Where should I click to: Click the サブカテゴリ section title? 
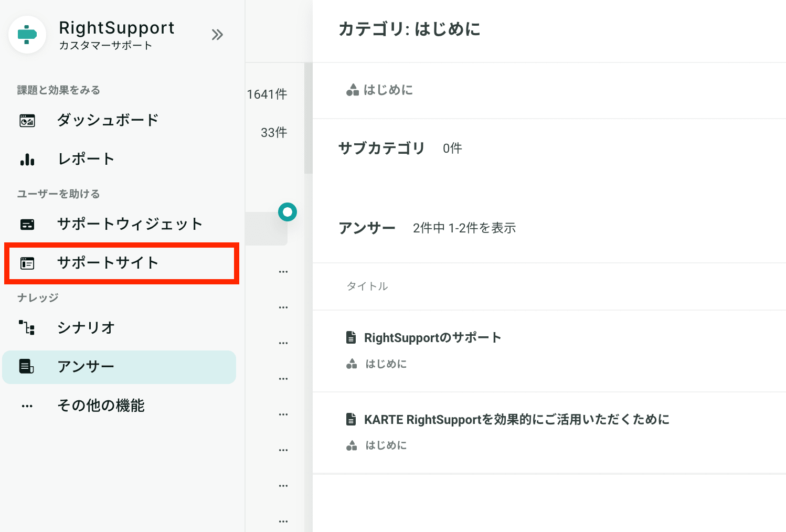pyautogui.click(x=381, y=148)
